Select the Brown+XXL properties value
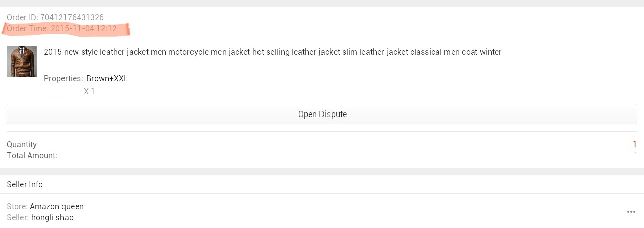The height and width of the screenshot is (228, 644). 107,79
